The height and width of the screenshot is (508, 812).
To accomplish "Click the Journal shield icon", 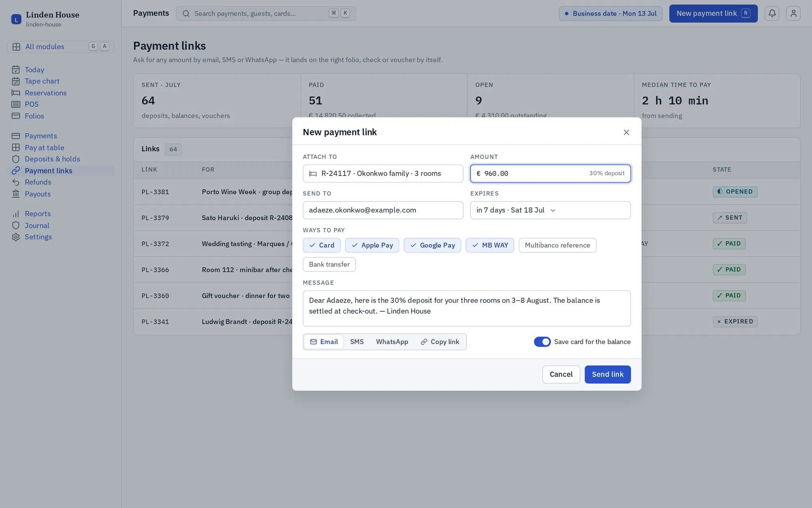I will 16,226.
